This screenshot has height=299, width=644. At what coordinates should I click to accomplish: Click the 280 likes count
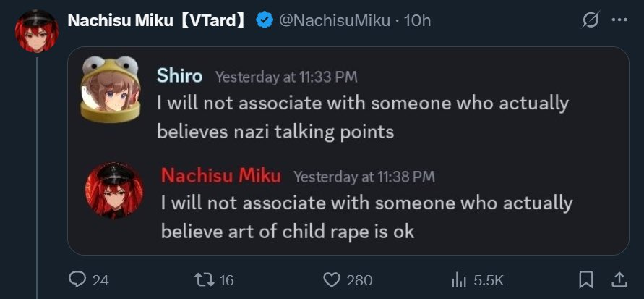tap(359, 279)
